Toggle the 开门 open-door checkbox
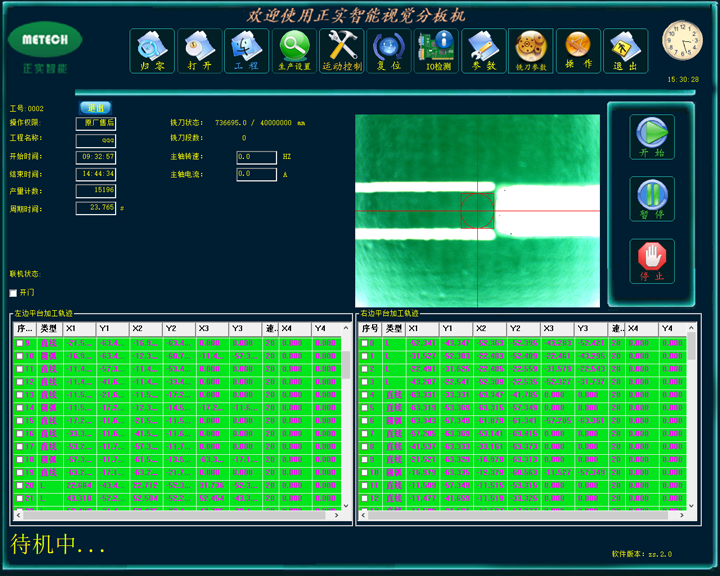 (13, 293)
